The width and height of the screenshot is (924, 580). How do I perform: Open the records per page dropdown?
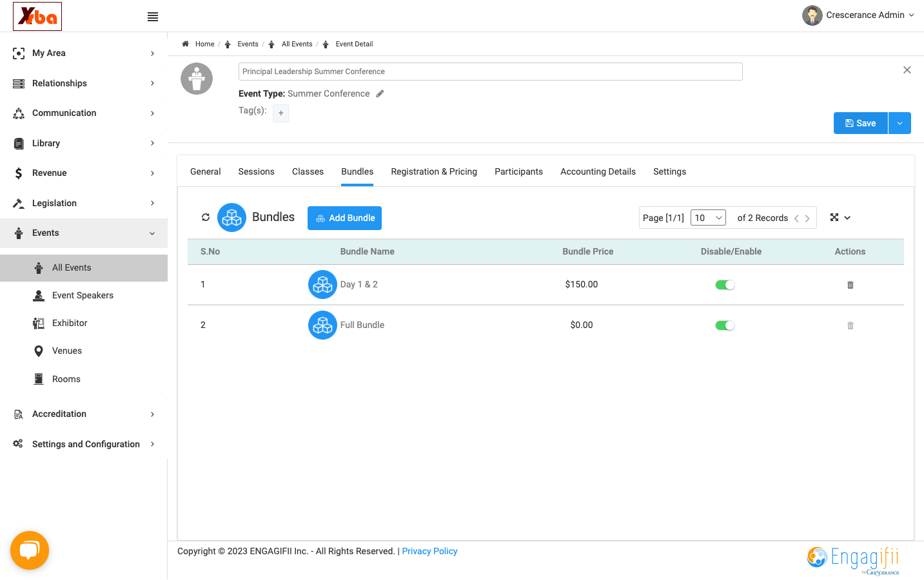(x=708, y=218)
